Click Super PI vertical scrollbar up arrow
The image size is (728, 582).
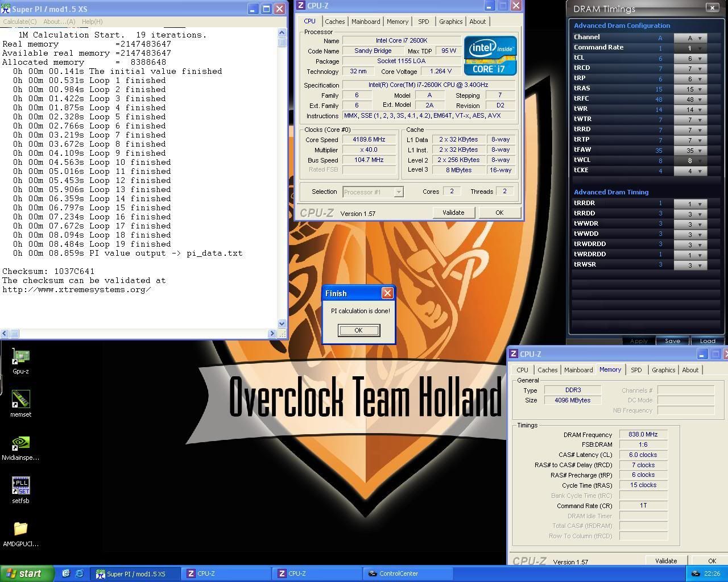(282, 32)
